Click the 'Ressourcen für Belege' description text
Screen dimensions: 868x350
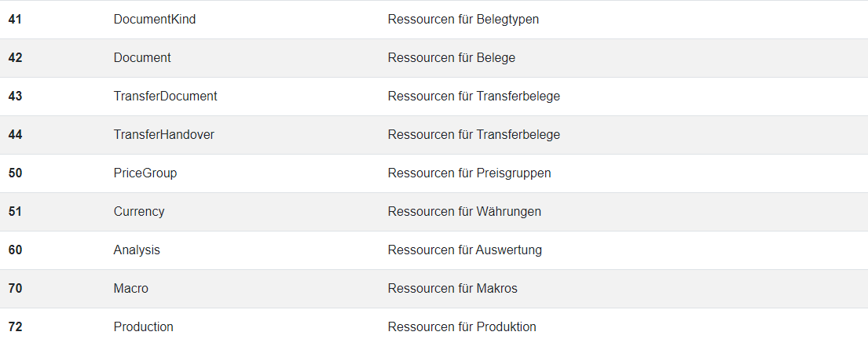(x=452, y=58)
